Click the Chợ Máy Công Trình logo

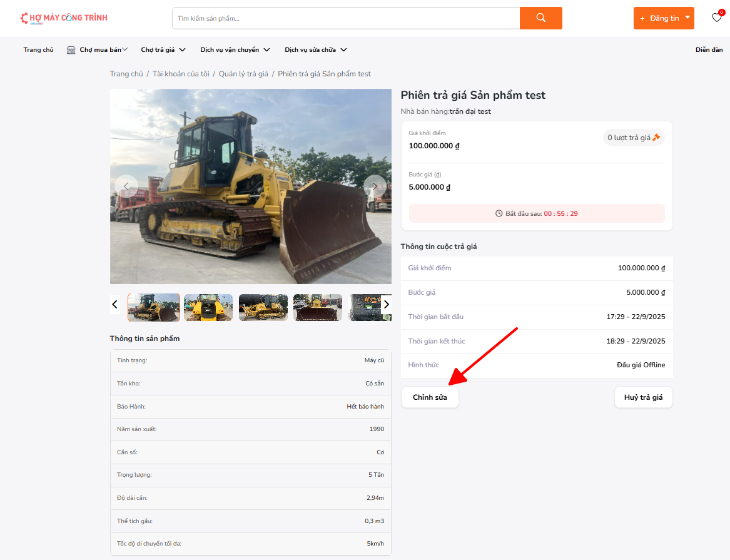(64, 18)
